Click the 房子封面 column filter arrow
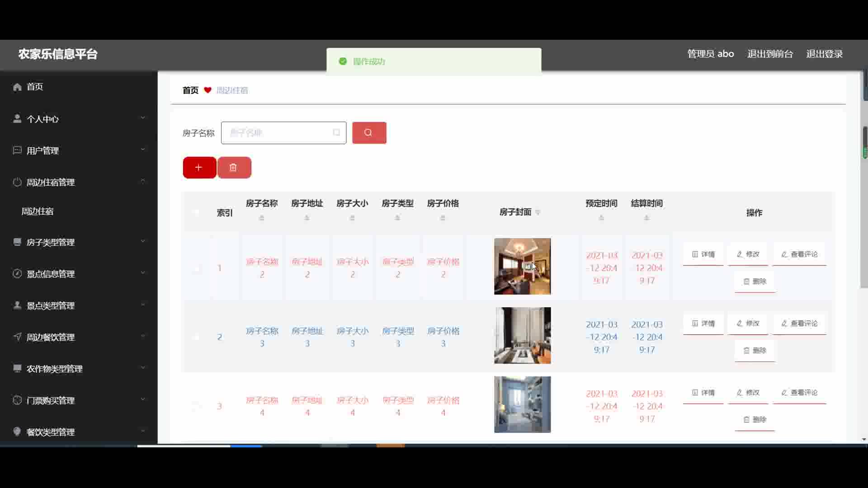 538,212
